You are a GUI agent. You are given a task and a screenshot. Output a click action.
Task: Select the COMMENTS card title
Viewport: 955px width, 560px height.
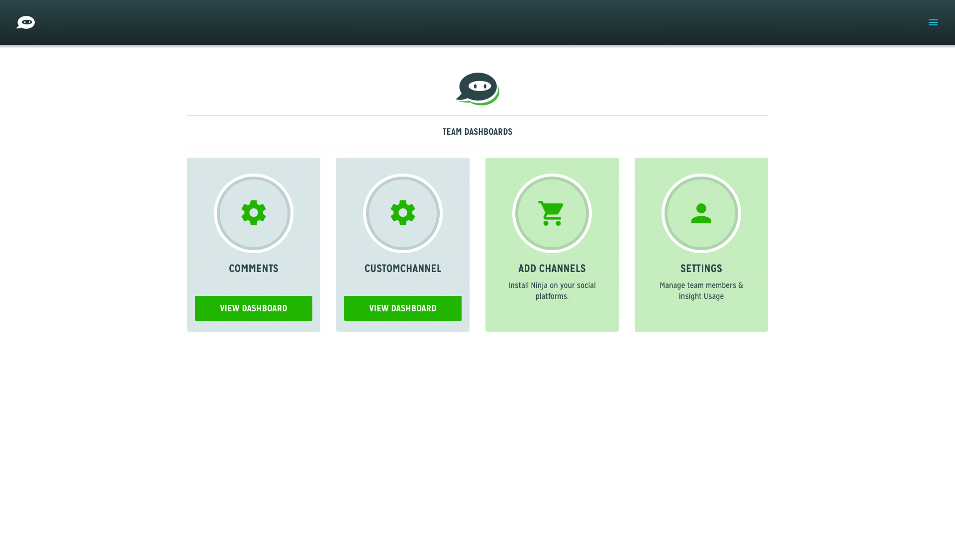(254, 269)
